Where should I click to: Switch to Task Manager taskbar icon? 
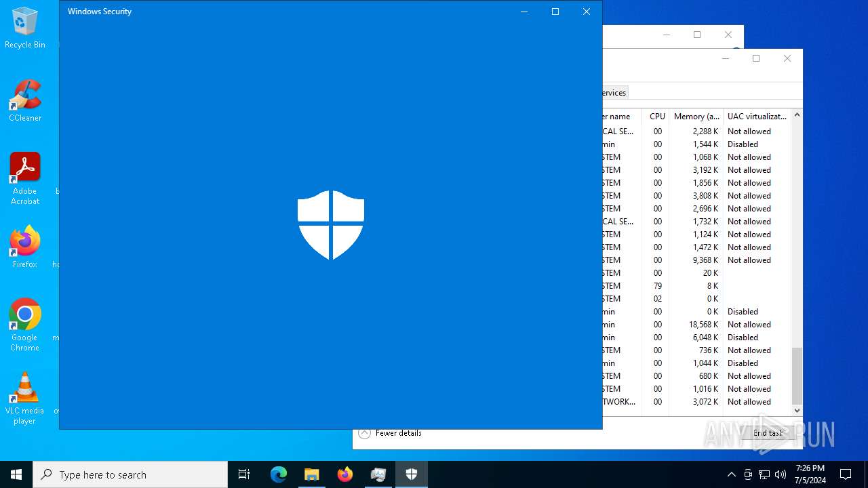(x=378, y=474)
